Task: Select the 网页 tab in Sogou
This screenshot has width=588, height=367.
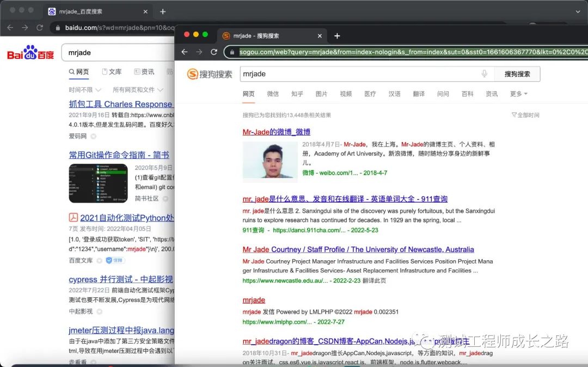Action: tap(249, 94)
